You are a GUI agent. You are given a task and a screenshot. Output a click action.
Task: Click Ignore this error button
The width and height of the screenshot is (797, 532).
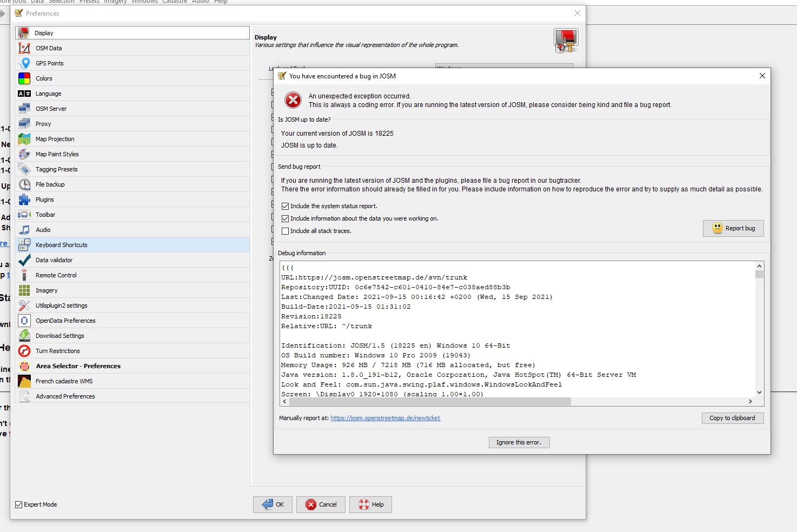(x=519, y=442)
